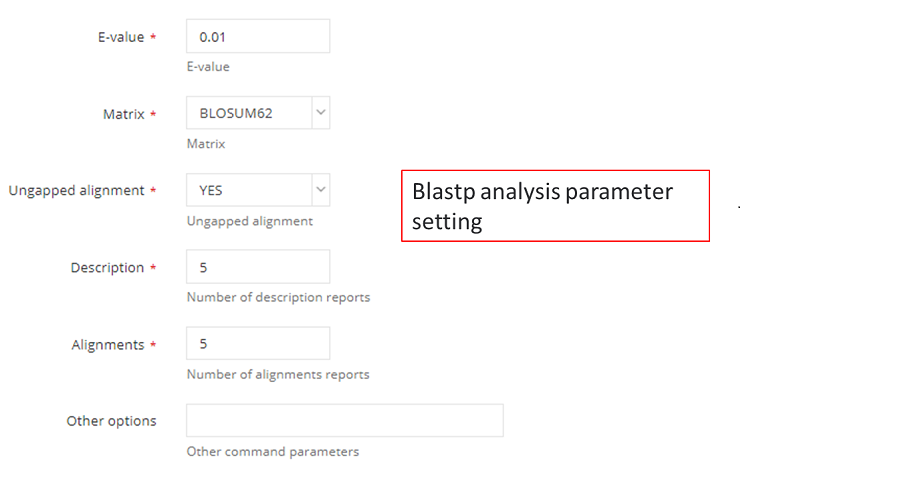Click the Description field label
This screenshot has height=483, width=900.
pos(107,268)
